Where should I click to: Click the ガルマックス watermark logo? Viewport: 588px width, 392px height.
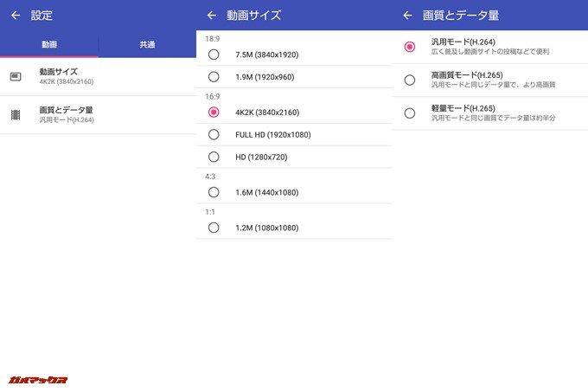pyautogui.click(x=37, y=380)
